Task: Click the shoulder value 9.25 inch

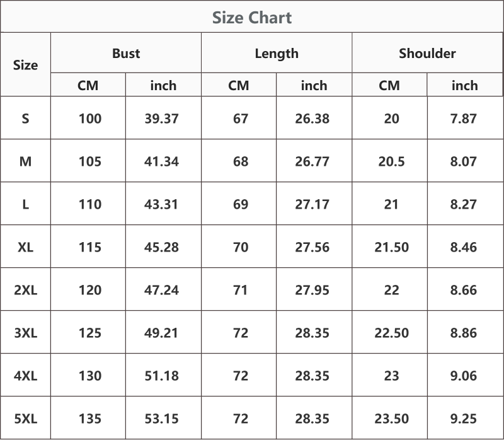Action: click(463, 419)
